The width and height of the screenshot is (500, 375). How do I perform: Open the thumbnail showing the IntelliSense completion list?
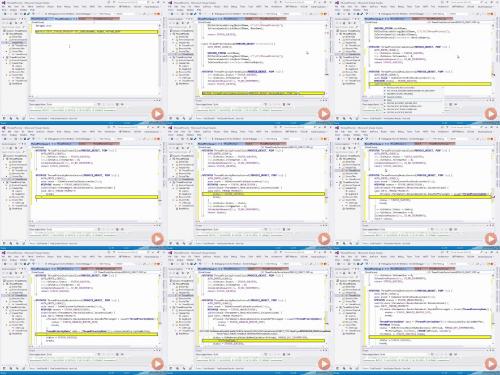click(x=417, y=61)
